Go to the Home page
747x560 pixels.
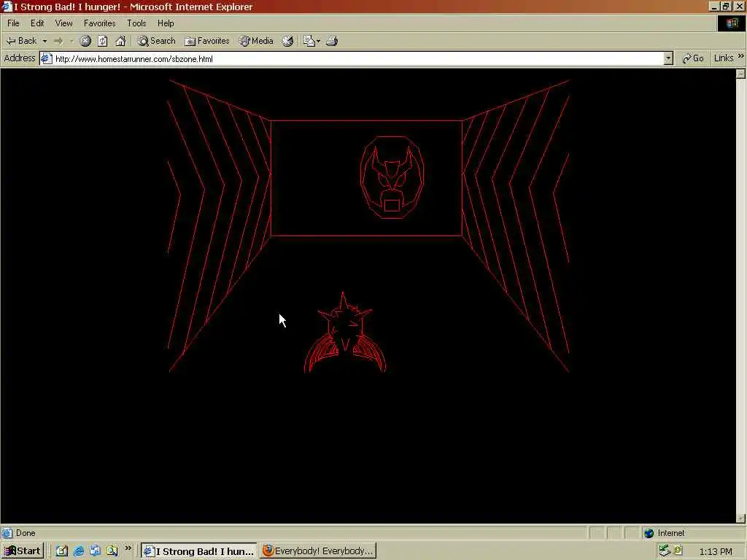click(x=120, y=41)
